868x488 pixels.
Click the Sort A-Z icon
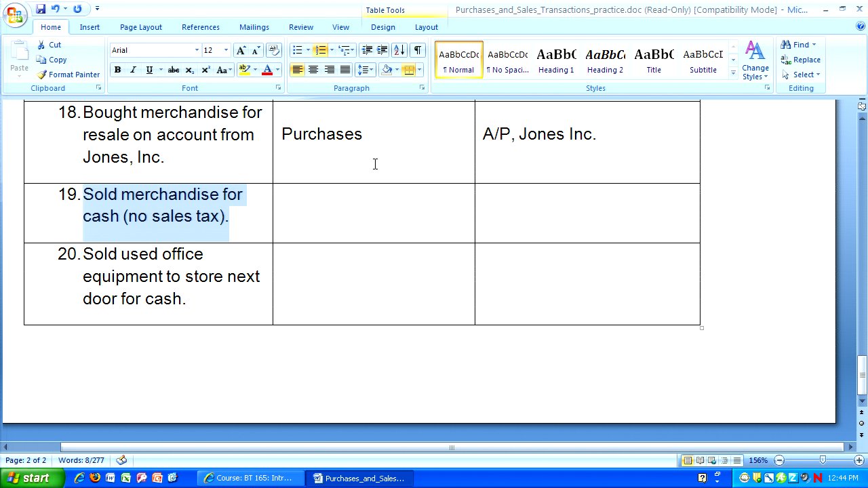tap(399, 50)
